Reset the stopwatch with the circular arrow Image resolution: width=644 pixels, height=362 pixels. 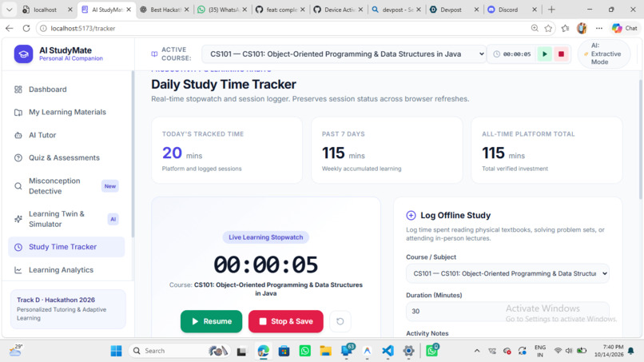tap(340, 321)
